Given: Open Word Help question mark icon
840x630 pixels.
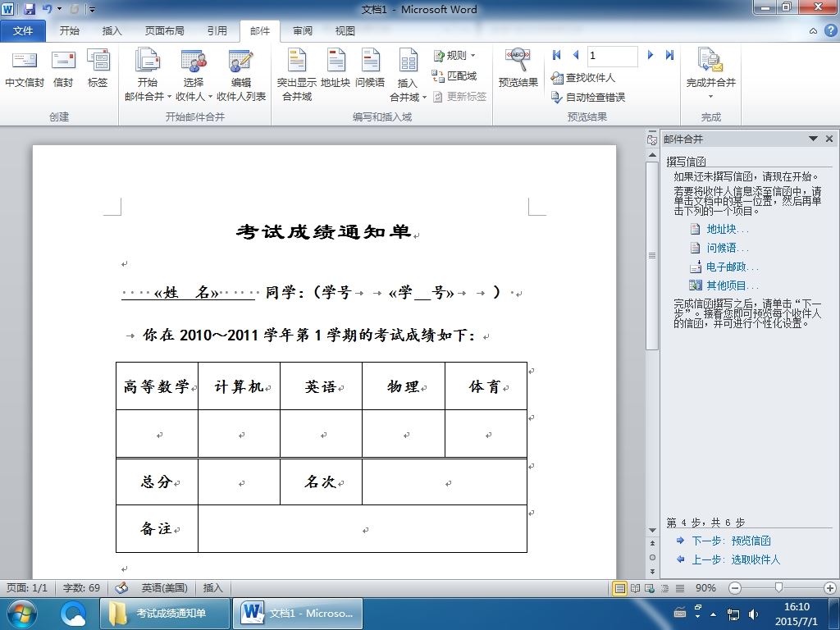Looking at the screenshot, I should click(830, 30).
